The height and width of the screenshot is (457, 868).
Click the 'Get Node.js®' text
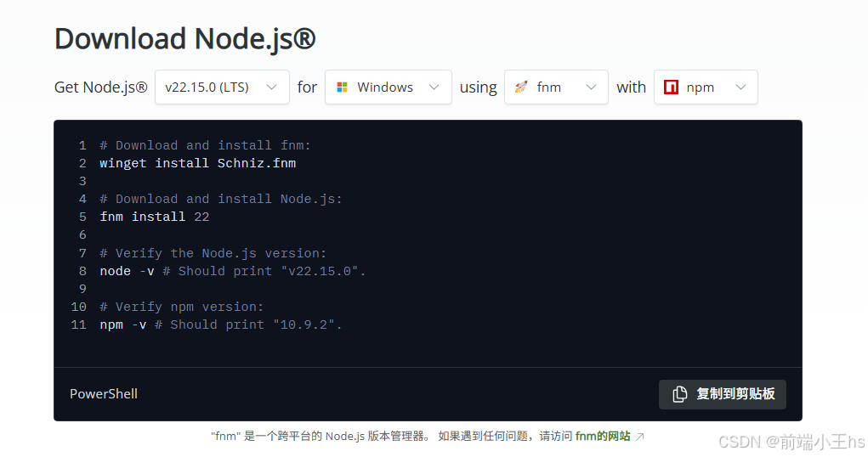tap(101, 87)
